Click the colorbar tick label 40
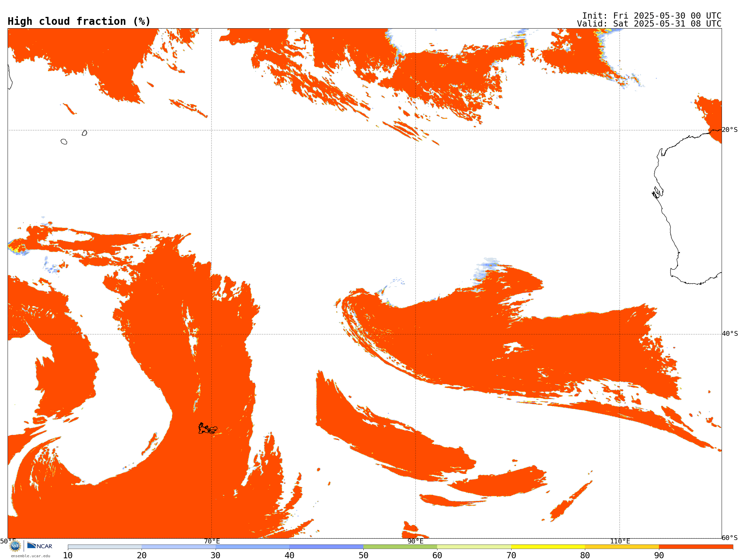The image size is (744, 560). click(289, 555)
